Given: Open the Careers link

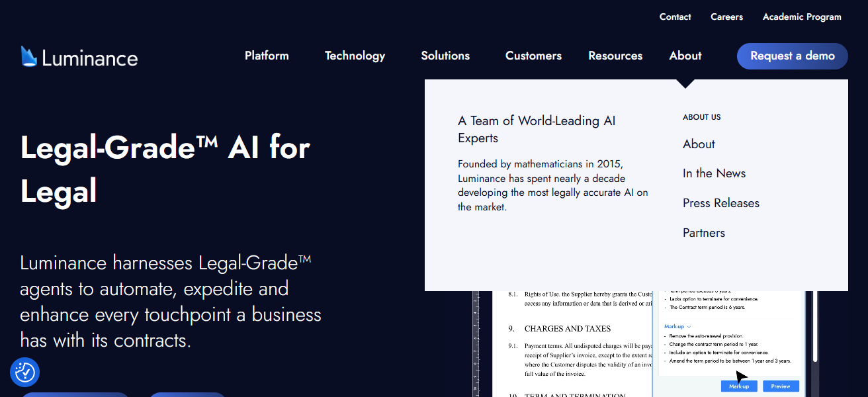Looking at the screenshot, I should (x=726, y=17).
